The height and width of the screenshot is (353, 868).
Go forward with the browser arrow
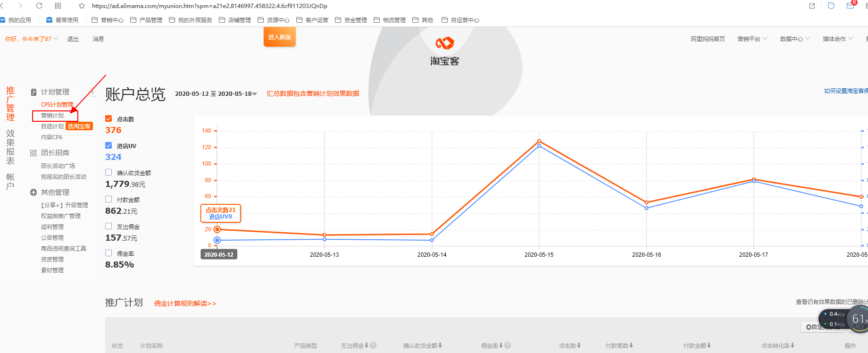coord(20,6)
